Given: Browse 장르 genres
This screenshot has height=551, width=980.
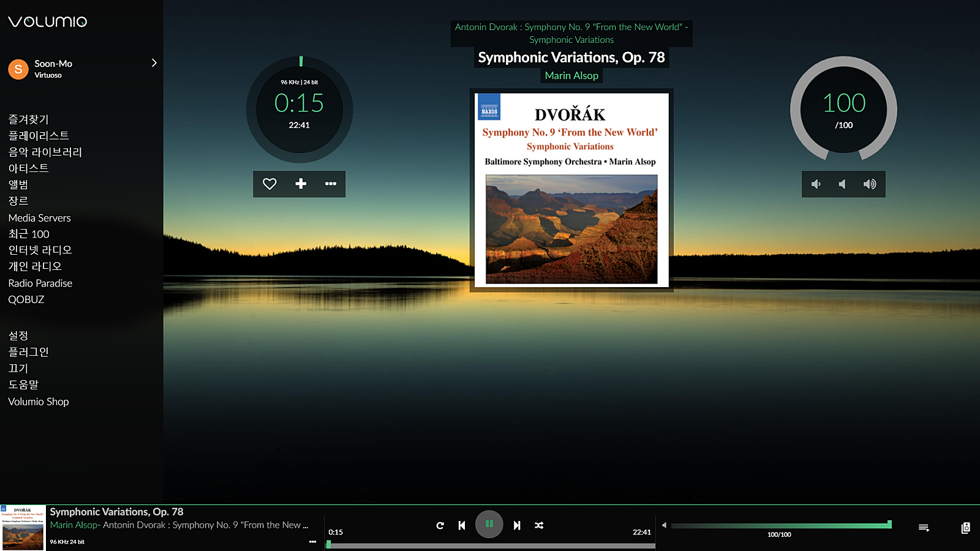Looking at the screenshot, I should pyautogui.click(x=18, y=201).
